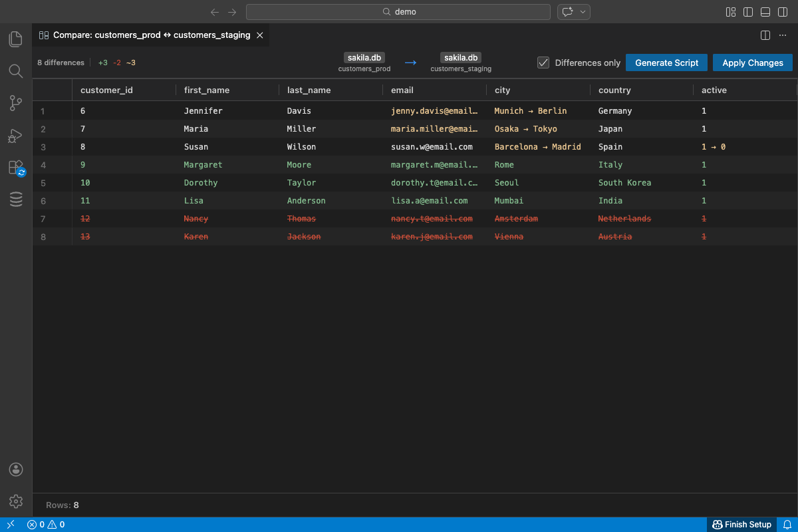Click the Generate Script button
This screenshot has height=532, width=798.
(666, 62)
